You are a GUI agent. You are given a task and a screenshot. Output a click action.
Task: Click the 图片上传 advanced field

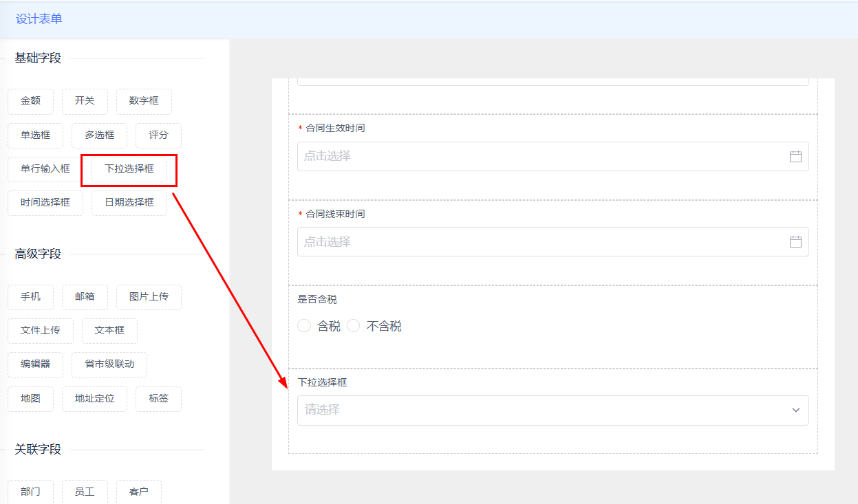(149, 297)
